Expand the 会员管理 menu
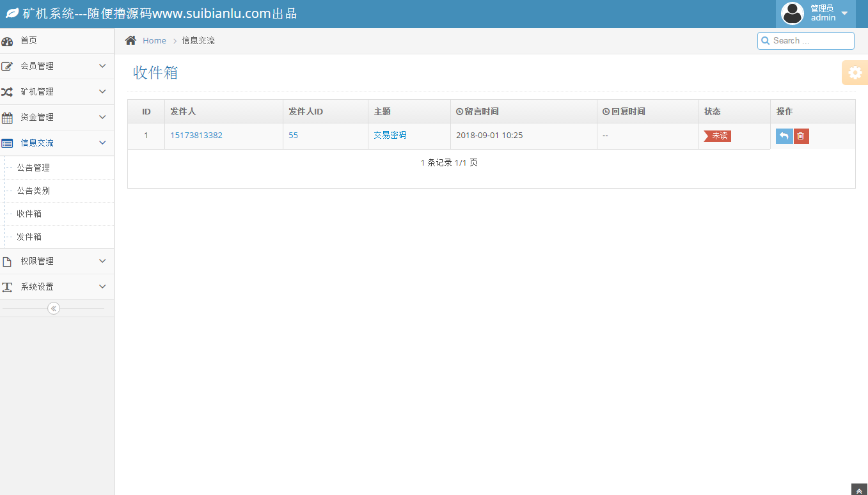The height and width of the screenshot is (495, 868). pos(102,66)
